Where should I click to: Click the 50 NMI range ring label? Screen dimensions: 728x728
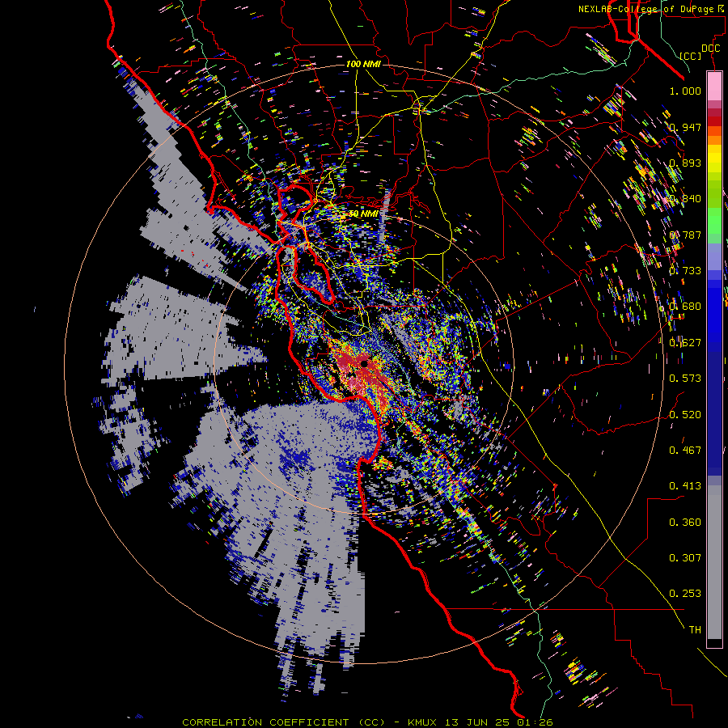coord(363,214)
